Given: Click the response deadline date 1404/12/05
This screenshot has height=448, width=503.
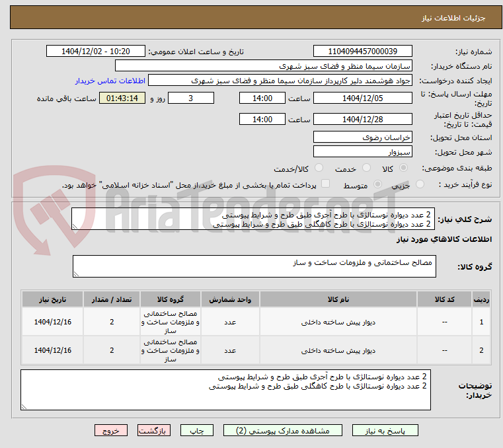Looking at the screenshot, I should (362, 98).
